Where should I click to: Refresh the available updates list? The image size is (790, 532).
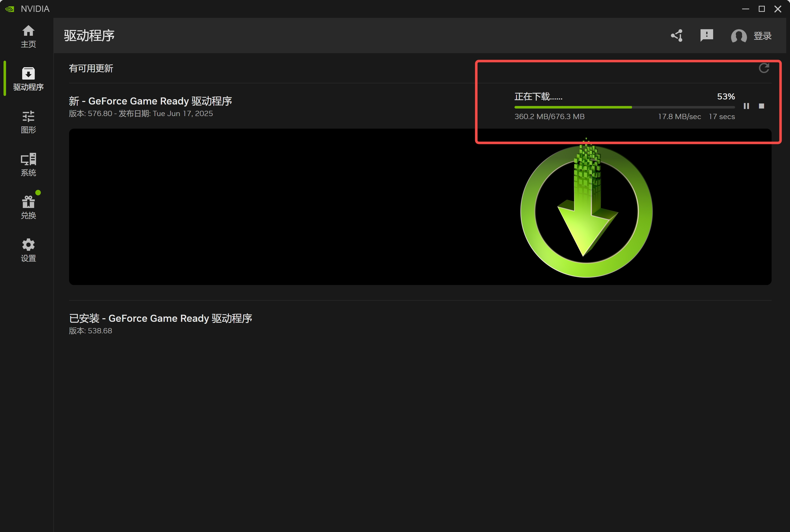[x=764, y=68]
